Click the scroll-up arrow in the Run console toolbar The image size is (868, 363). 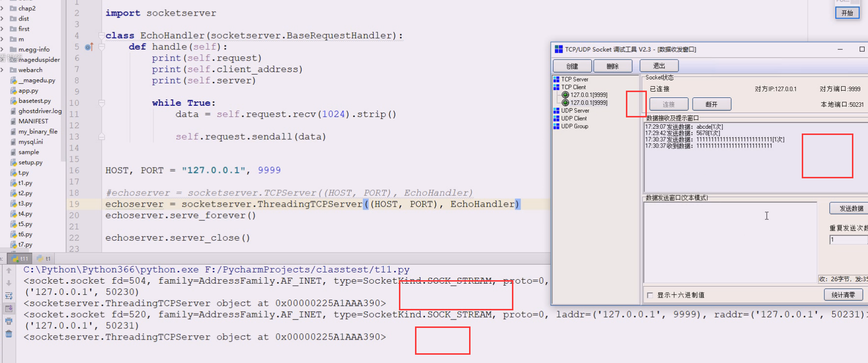pyautogui.click(x=9, y=270)
